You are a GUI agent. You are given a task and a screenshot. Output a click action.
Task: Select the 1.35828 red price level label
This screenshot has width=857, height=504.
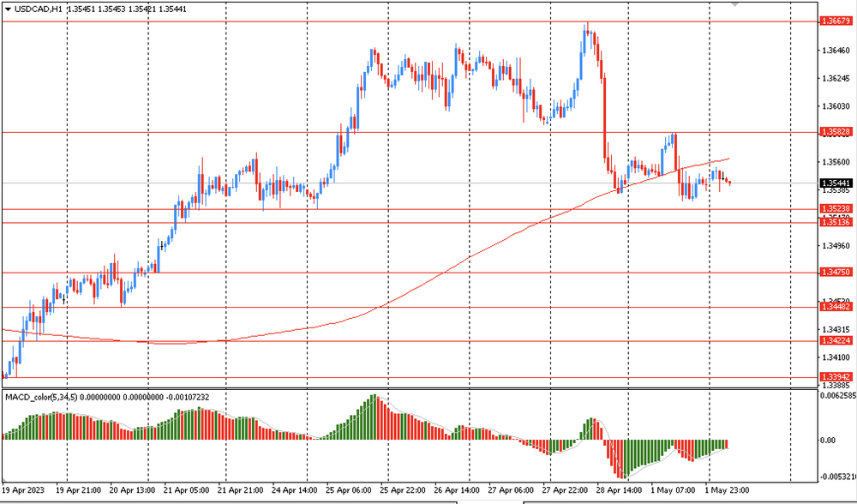click(x=836, y=132)
